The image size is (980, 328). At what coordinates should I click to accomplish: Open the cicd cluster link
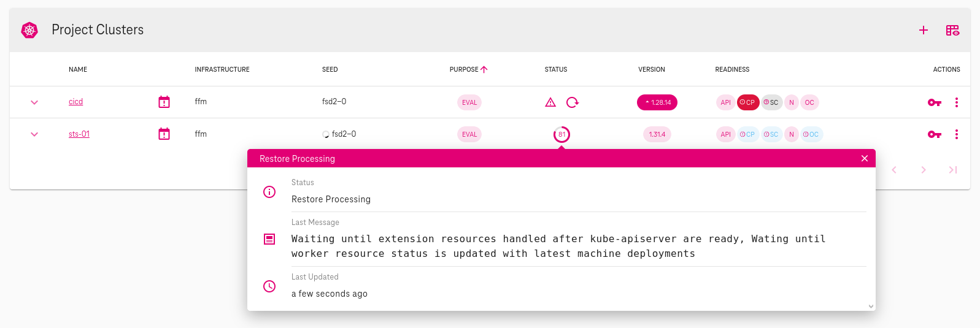pos(75,102)
